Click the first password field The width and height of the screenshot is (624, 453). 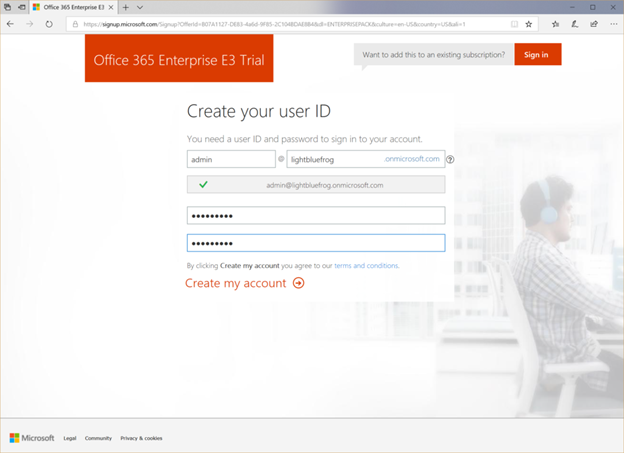pos(316,215)
